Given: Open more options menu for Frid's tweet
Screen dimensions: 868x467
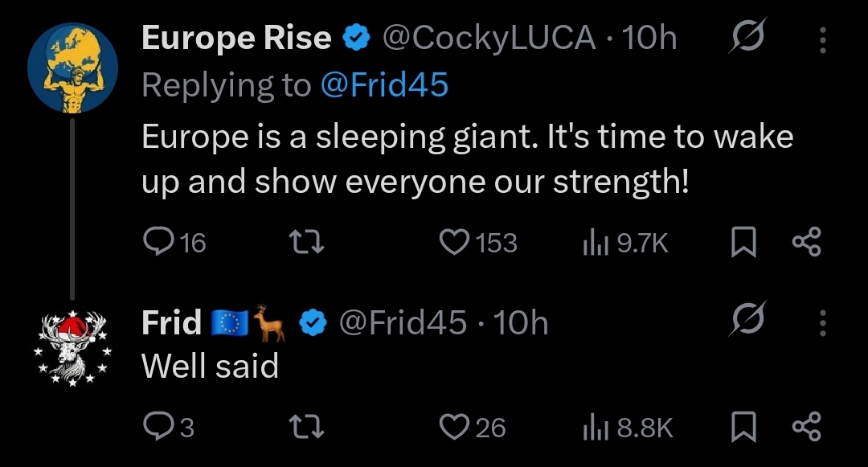Looking at the screenshot, I should click(x=823, y=322).
